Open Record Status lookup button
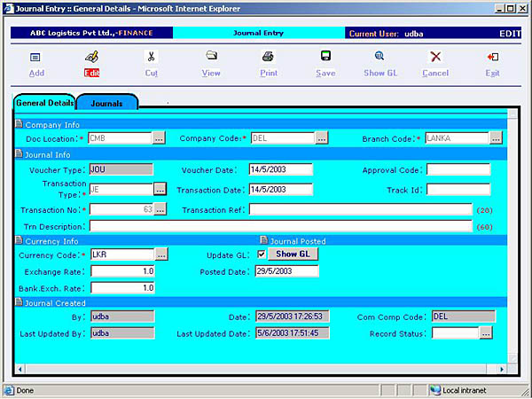Image resolution: width=532 pixels, height=399 pixels. tap(485, 333)
